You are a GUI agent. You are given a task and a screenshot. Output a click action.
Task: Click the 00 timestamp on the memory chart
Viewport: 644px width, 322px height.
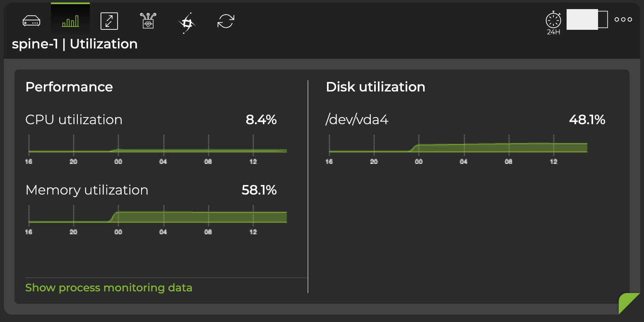[118, 232]
